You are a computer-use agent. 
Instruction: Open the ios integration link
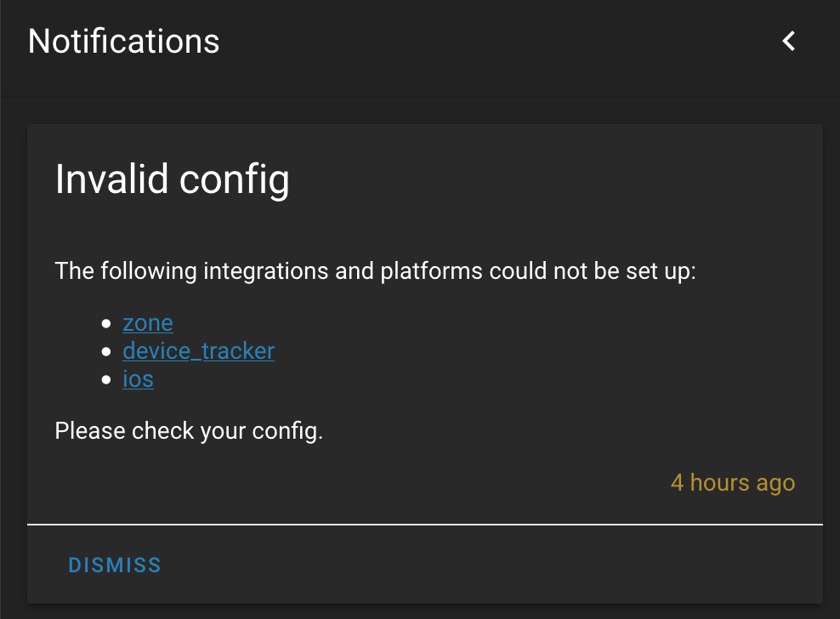[138, 378]
